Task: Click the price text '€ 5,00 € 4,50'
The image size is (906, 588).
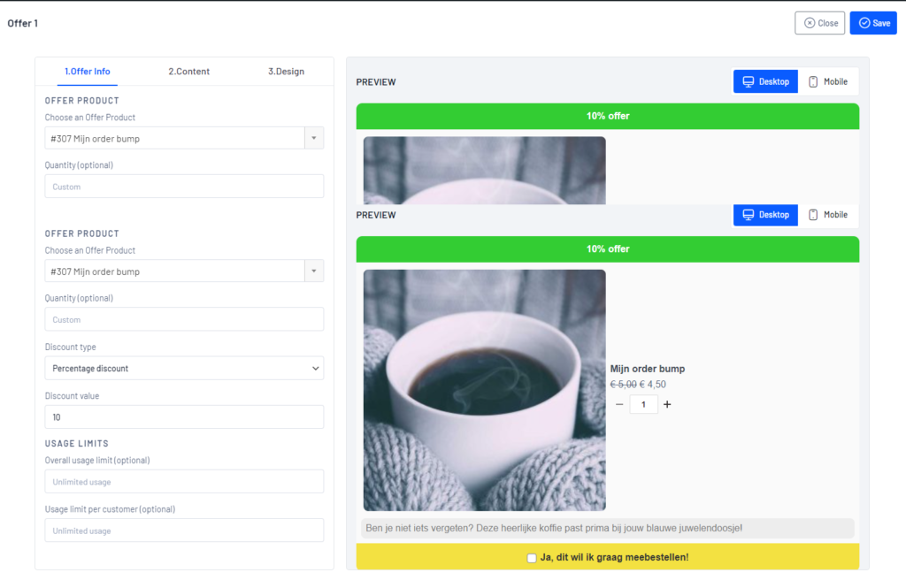Action: [x=638, y=384]
